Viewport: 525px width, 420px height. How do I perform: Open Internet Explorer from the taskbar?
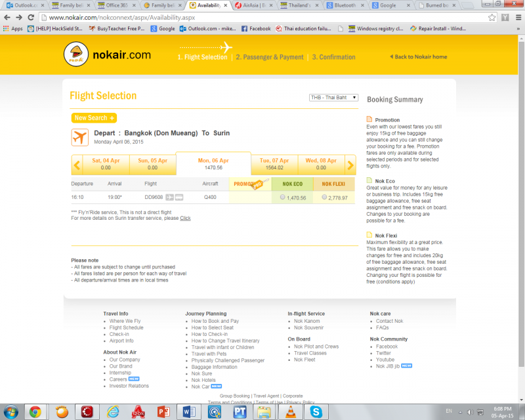(x=113, y=412)
